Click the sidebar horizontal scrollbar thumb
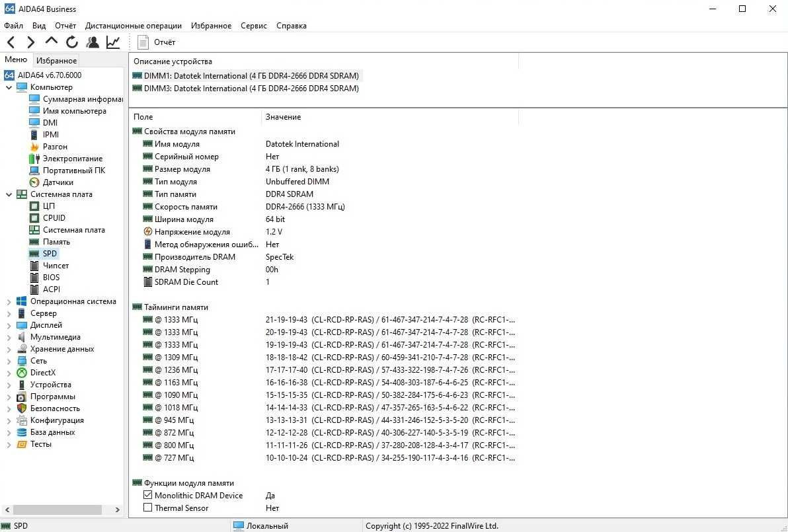This screenshot has height=532, width=788. 58,510
